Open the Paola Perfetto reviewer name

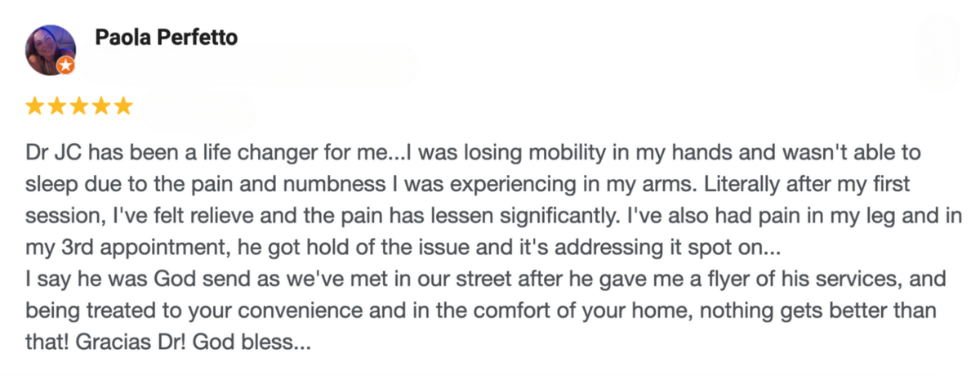(x=167, y=37)
